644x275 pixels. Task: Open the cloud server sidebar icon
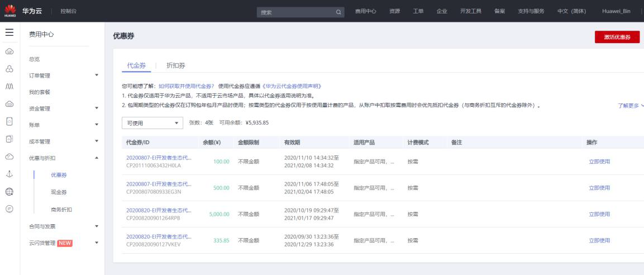coord(9,51)
